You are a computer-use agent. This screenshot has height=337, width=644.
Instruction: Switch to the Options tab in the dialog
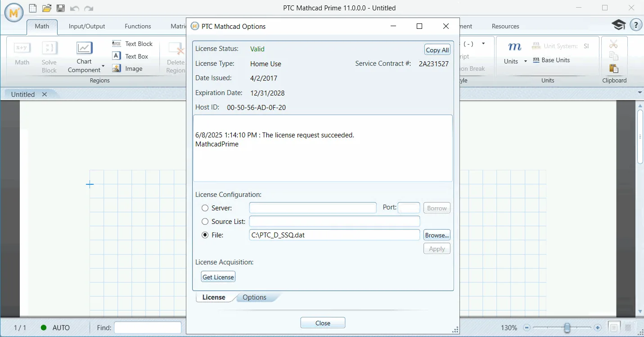pyautogui.click(x=255, y=297)
